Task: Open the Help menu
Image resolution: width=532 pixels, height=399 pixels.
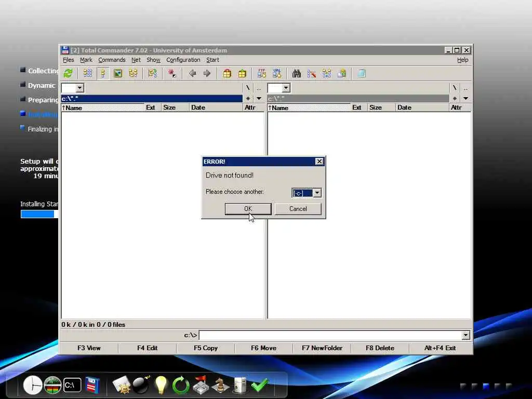Action: point(462,60)
